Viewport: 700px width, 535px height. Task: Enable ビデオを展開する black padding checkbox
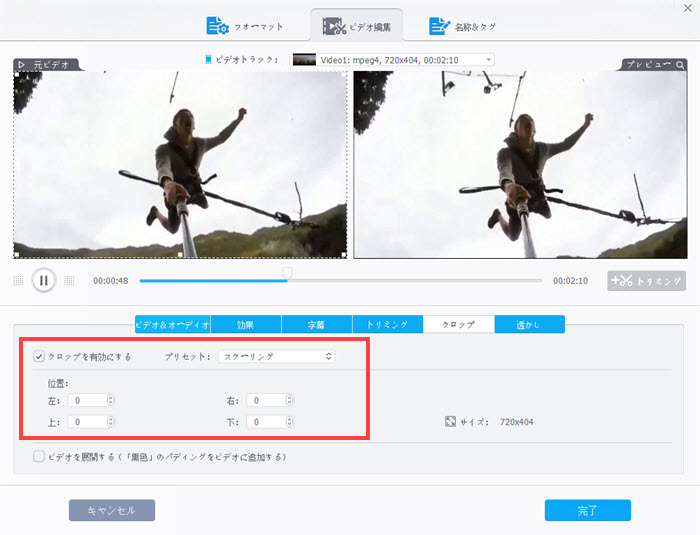[x=39, y=456]
